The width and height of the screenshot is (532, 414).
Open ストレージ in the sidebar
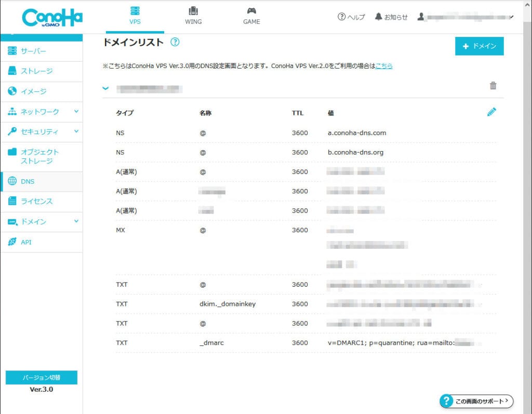point(42,71)
